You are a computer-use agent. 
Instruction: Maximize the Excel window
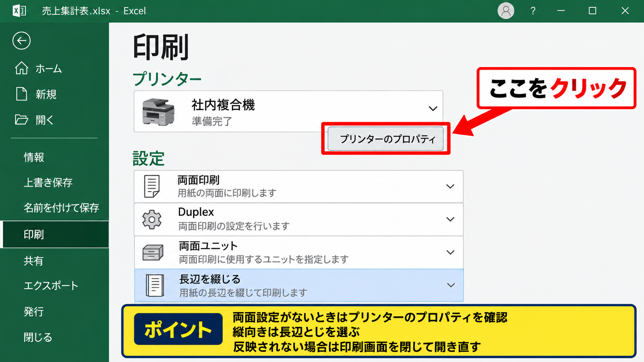[x=592, y=11]
